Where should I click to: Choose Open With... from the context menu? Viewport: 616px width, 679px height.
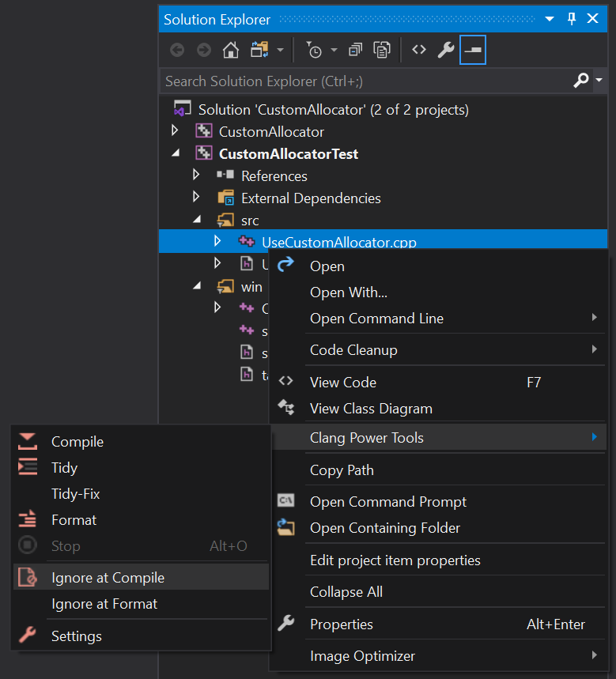(x=437, y=292)
